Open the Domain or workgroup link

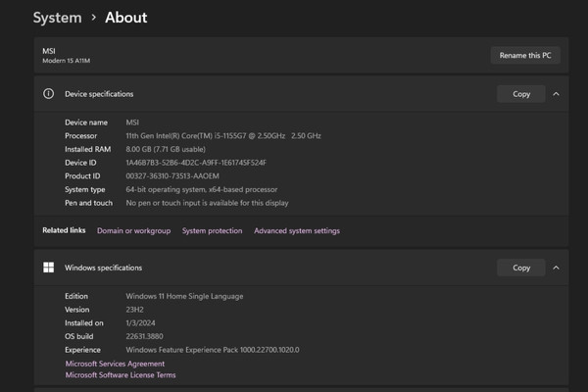(x=134, y=230)
